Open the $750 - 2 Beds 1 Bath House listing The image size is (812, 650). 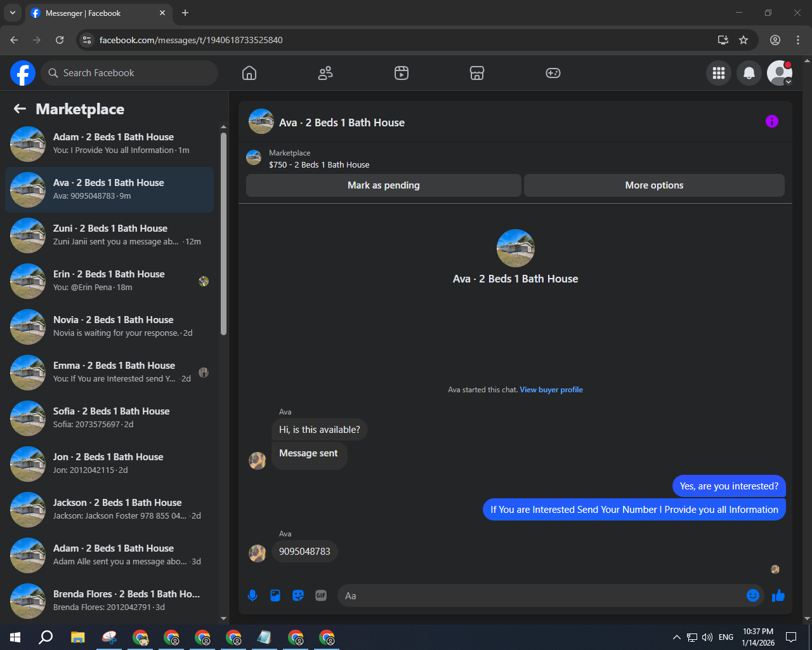(319, 165)
